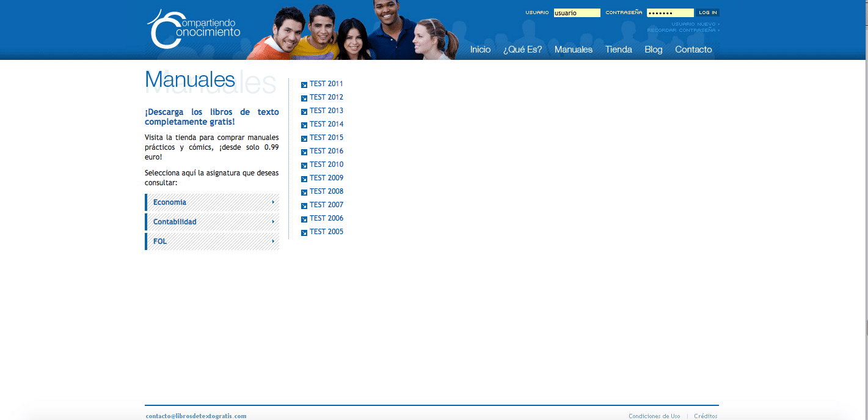Image resolution: width=868 pixels, height=420 pixels.
Task: Focus the Contraseña password field
Action: point(670,13)
